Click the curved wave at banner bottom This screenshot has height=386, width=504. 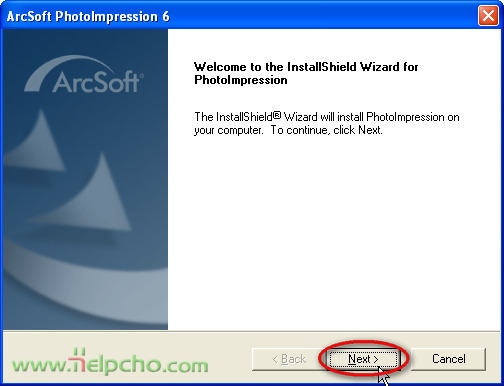pos(85,290)
